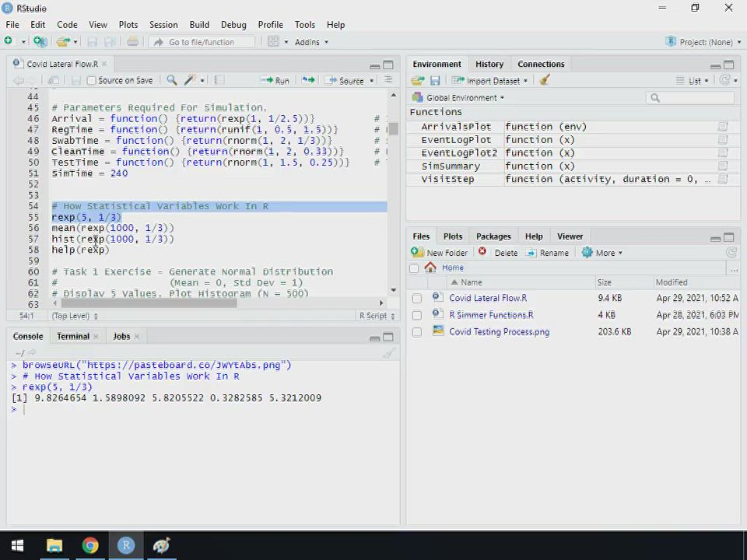Open the R Simmer Functions.R file
747x560 pixels.
click(x=491, y=315)
